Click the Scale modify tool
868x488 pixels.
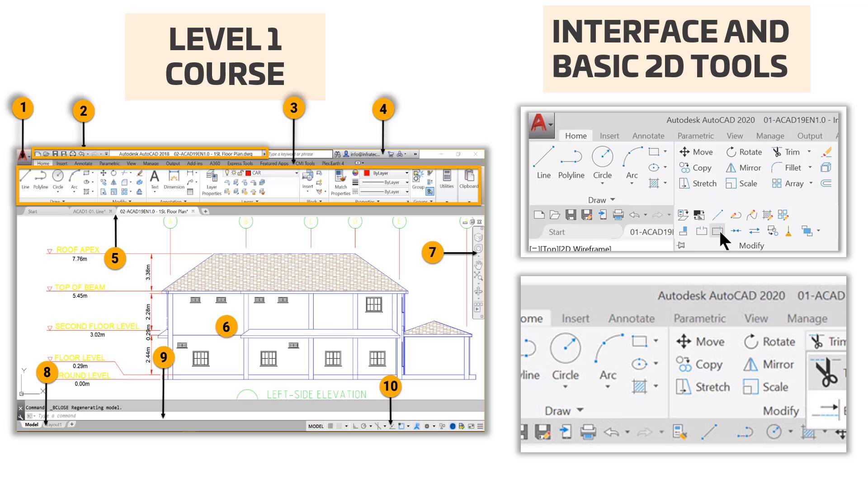(741, 183)
